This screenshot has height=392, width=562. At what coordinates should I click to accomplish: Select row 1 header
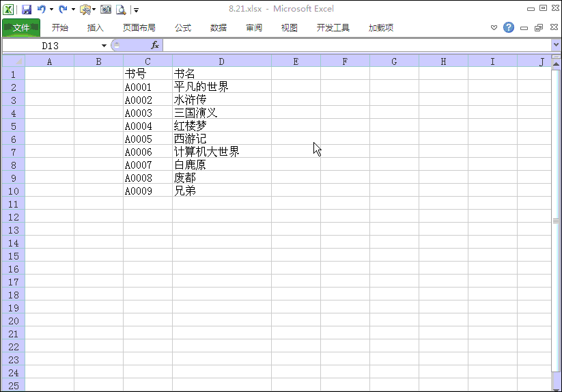point(14,74)
